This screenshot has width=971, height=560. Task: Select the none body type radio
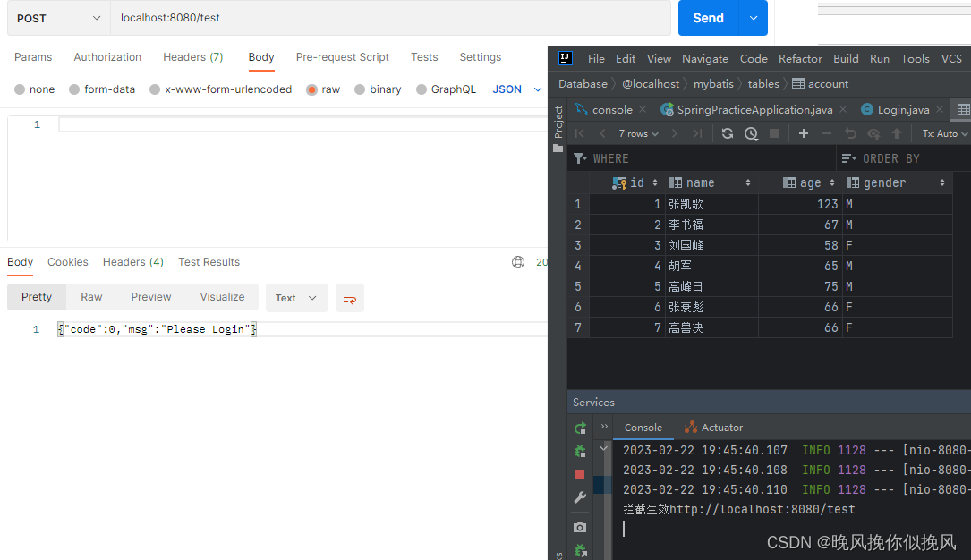coord(20,89)
